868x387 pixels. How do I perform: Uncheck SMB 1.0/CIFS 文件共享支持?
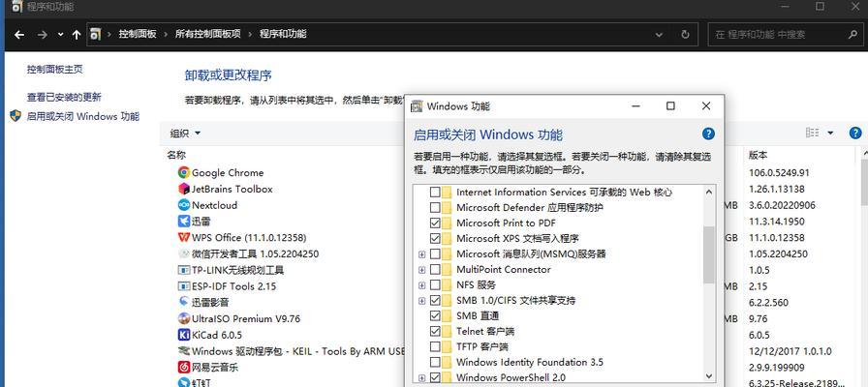(x=435, y=301)
